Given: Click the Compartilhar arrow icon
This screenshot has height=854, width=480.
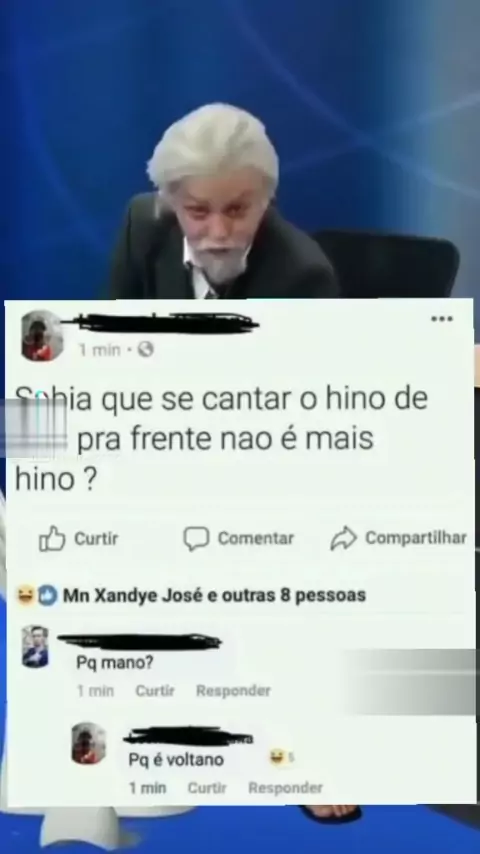Looking at the screenshot, I should [344, 538].
